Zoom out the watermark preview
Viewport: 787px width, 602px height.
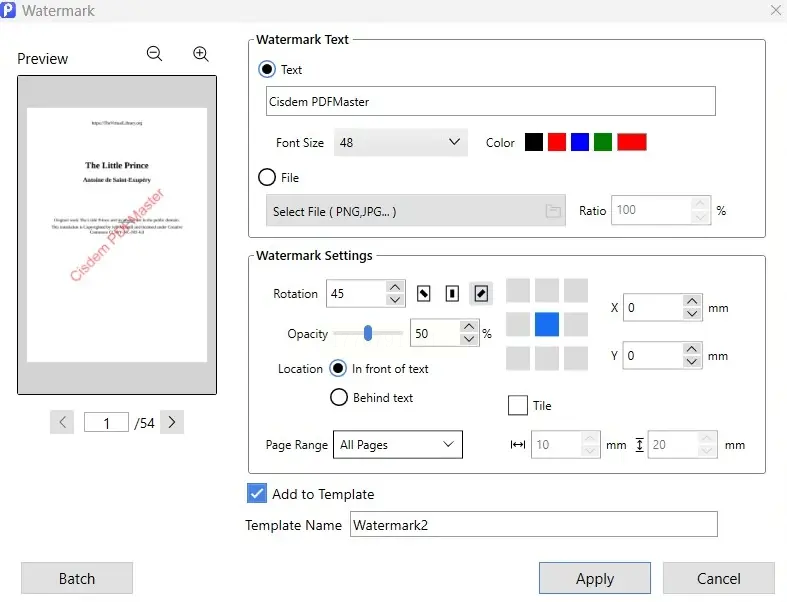point(154,54)
